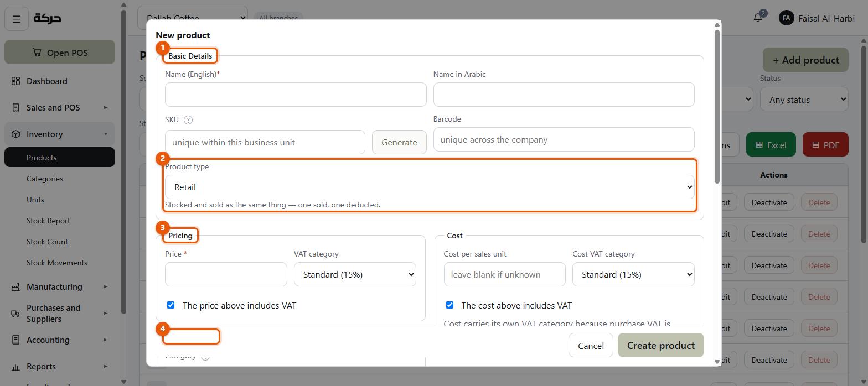Image resolution: width=868 pixels, height=386 pixels.
Task: Open Stock Movements in sidebar
Action: [x=60, y=263]
